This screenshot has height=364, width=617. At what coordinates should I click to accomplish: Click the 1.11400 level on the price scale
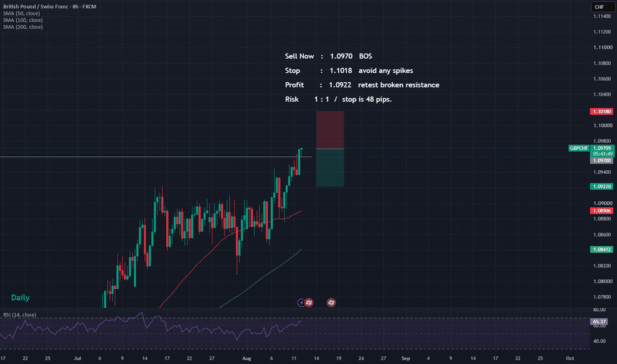point(602,17)
